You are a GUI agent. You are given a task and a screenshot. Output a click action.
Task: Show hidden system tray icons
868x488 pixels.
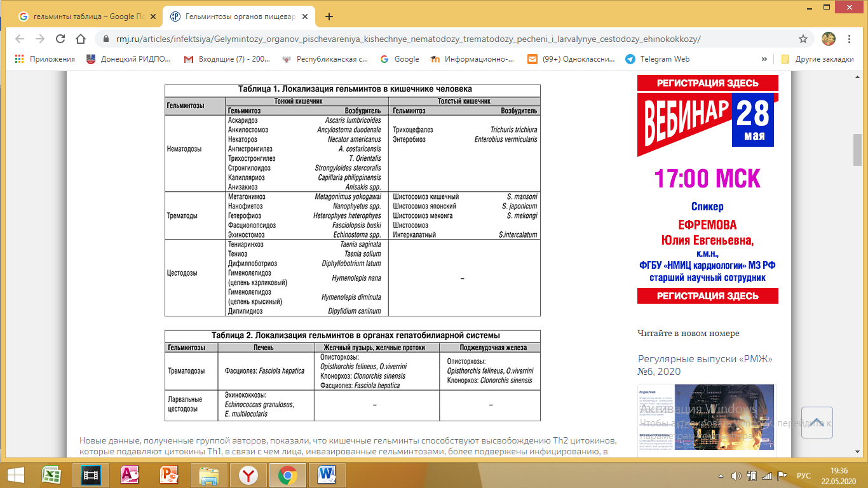[722, 475]
